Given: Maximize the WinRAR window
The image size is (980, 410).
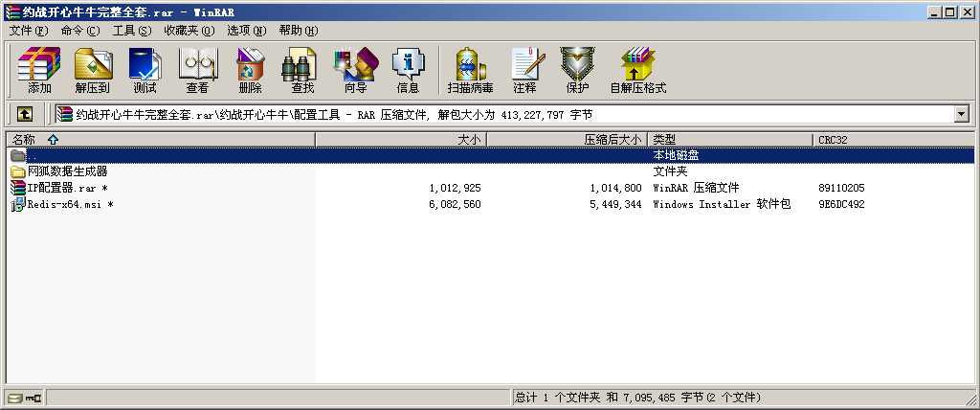Looking at the screenshot, I should click(x=950, y=11).
